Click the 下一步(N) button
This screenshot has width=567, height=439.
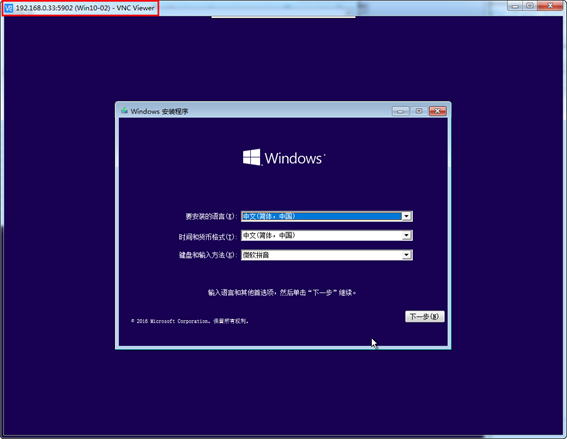coord(425,316)
